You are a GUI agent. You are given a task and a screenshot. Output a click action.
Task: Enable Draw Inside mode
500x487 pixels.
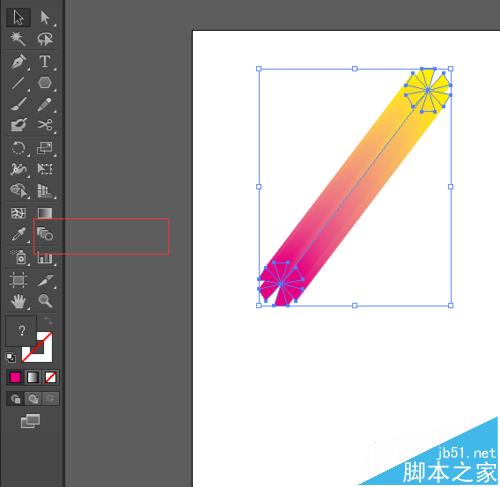51,399
